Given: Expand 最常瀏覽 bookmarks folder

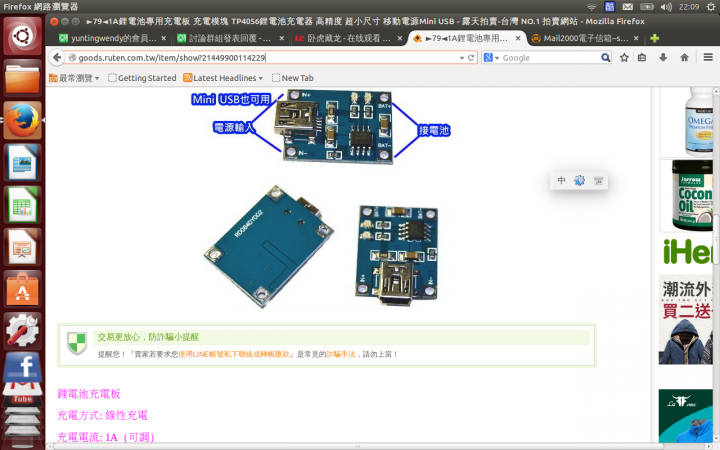Looking at the screenshot, I should (x=74, y=78).
